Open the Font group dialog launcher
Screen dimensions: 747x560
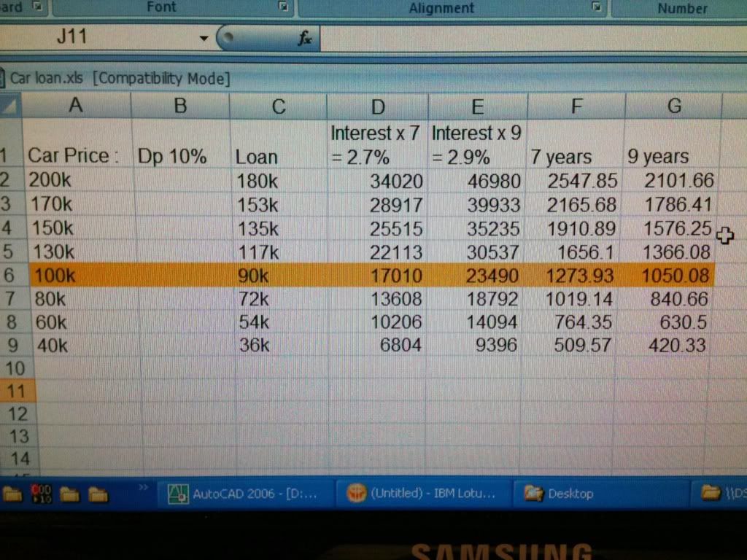(x=284, y=7)
